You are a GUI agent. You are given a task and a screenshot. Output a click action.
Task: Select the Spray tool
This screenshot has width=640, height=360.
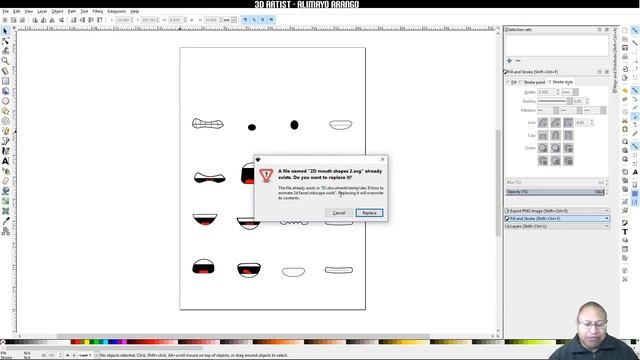point(5,171)
